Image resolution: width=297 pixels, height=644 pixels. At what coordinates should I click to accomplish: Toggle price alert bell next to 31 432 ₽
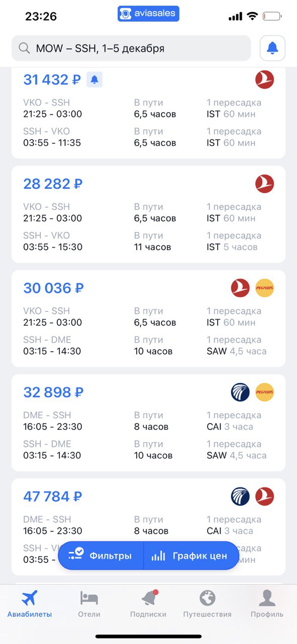94,79
